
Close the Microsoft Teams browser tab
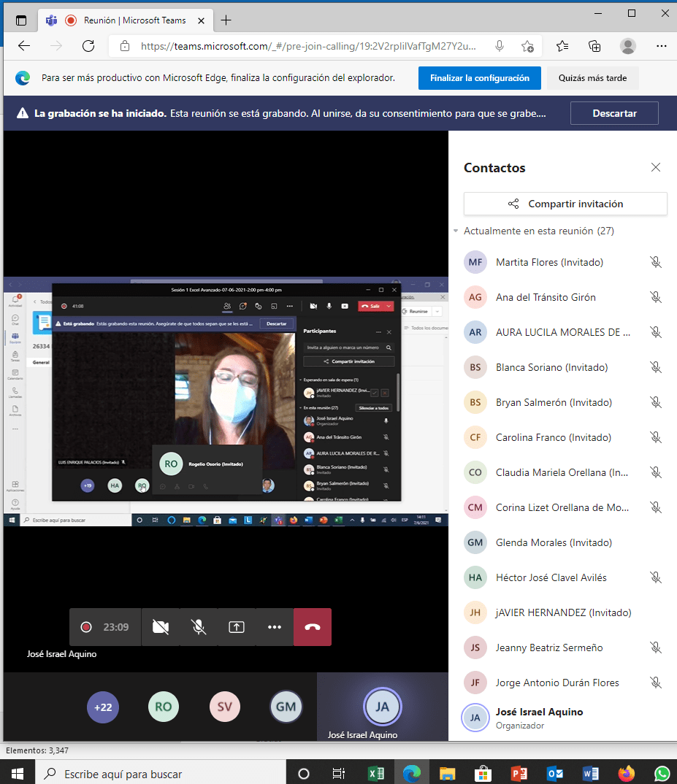coord(201,20)
